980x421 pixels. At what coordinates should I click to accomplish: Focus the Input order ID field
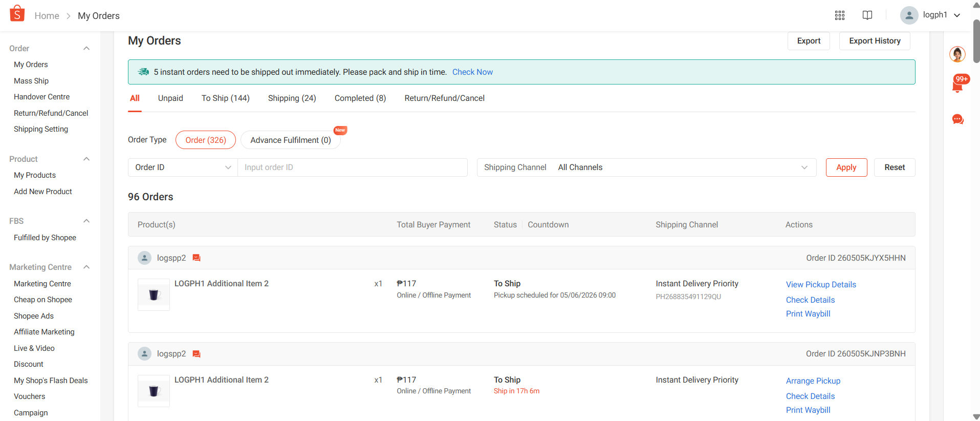click(x=353, y=167)
